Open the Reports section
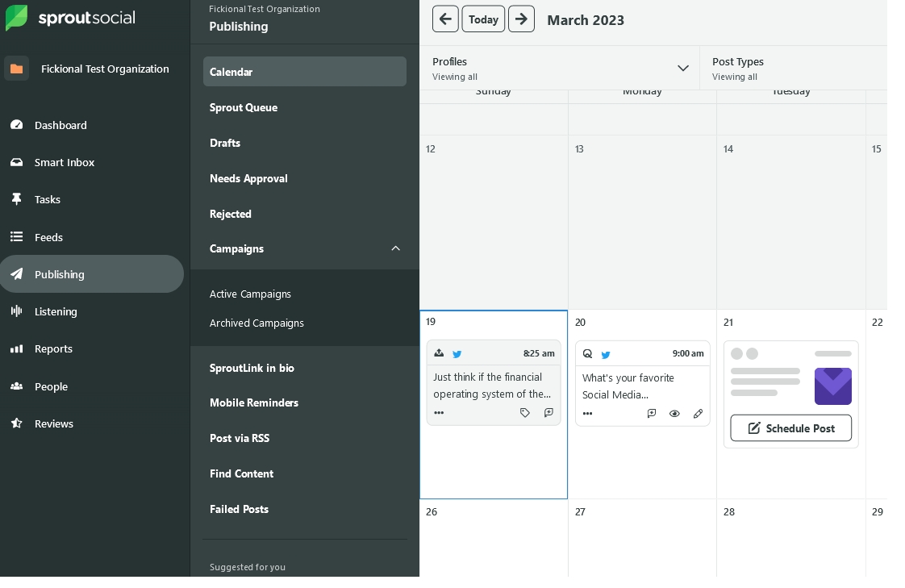 pos(53,348)
